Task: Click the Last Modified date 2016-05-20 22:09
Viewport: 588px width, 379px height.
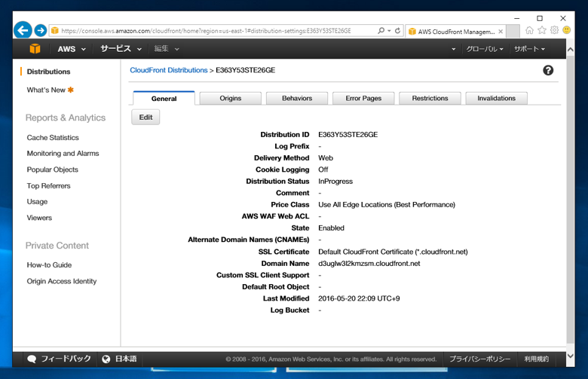Action: [x=359, y=298]
